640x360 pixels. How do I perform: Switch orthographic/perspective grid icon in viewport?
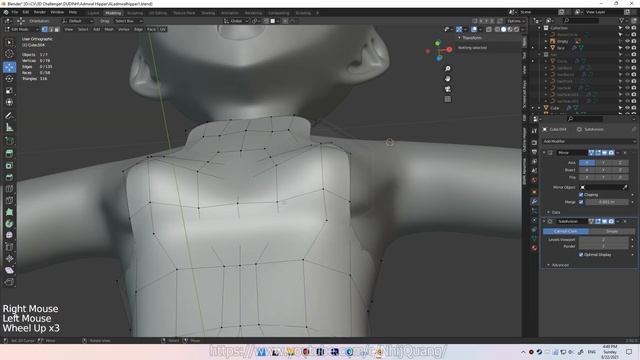448,99
